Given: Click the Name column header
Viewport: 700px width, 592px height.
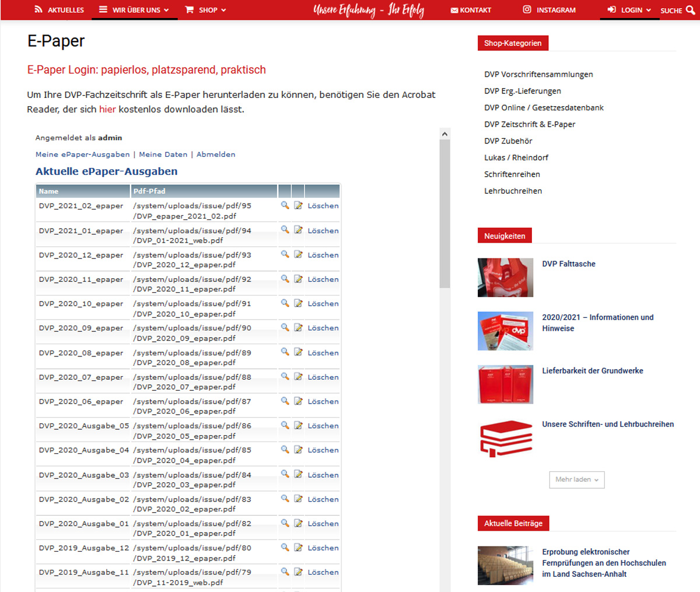Looking at the screenshot, I should (83, 191).
